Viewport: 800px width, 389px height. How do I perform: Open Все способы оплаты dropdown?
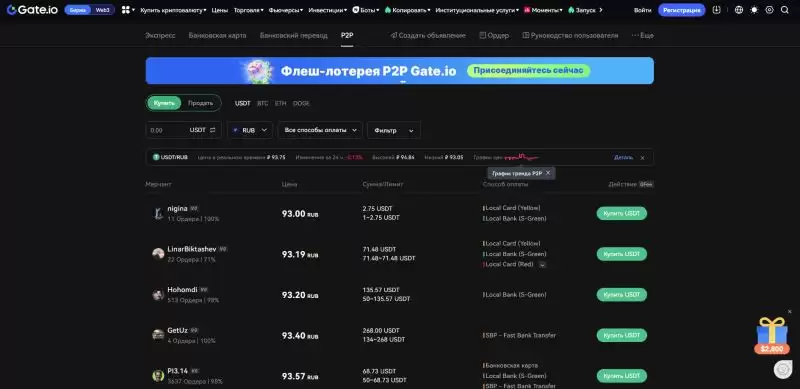pos(320,130)
